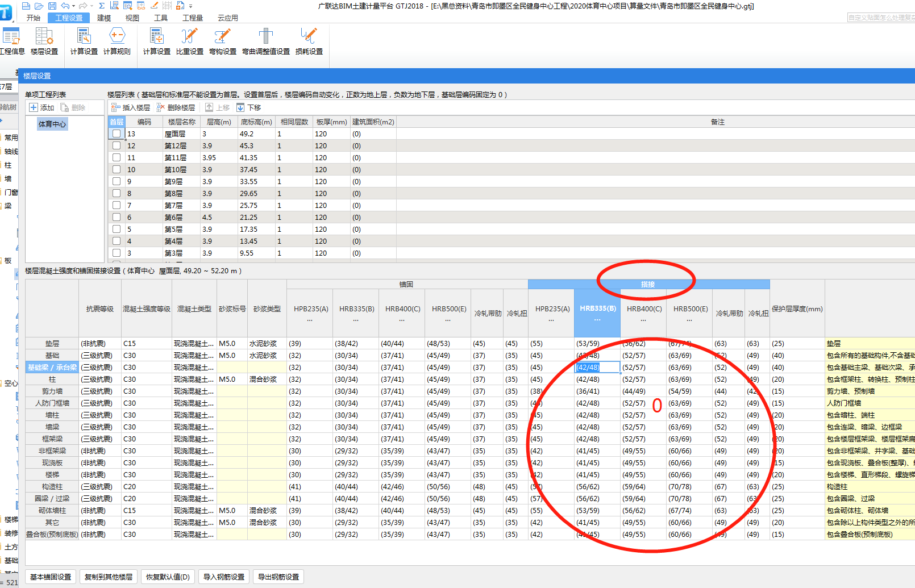This screenshot has height=588, width=915.
Task: Open 比重设置 weight settings
Action: coord(190,41)
